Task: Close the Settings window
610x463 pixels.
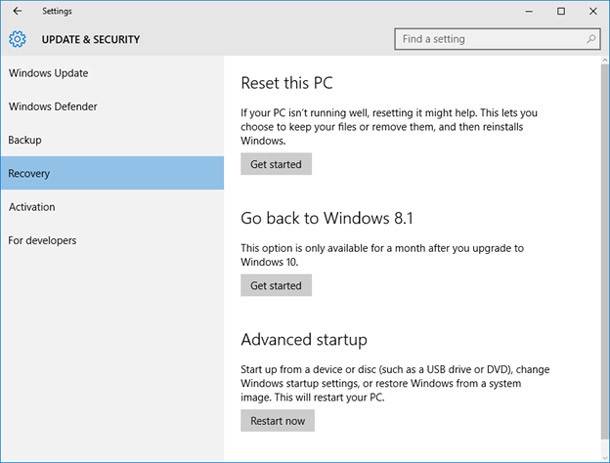Action: point(593,11)
